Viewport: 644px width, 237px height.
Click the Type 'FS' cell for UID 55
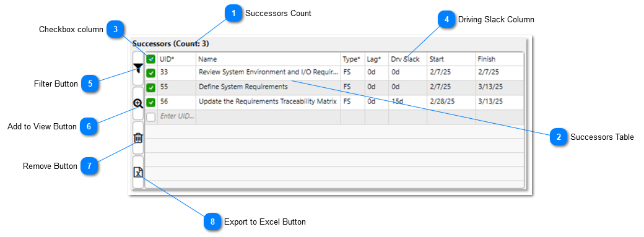353,87
